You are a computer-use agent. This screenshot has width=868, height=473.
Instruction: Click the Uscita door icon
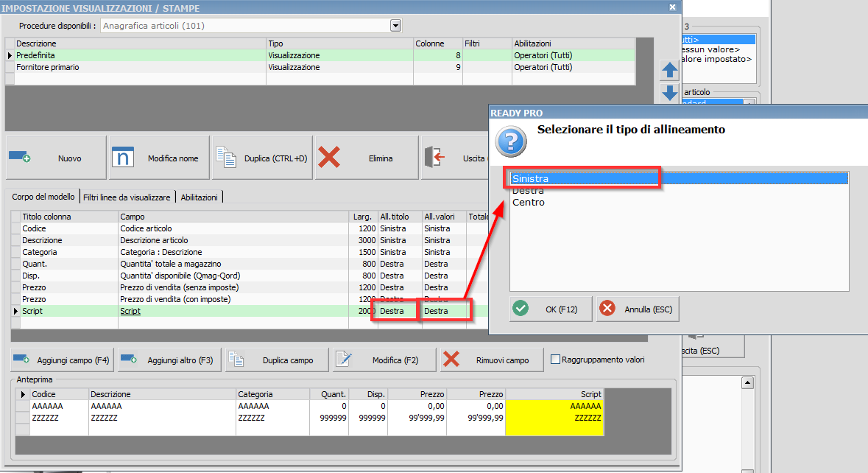pos(434,157)
